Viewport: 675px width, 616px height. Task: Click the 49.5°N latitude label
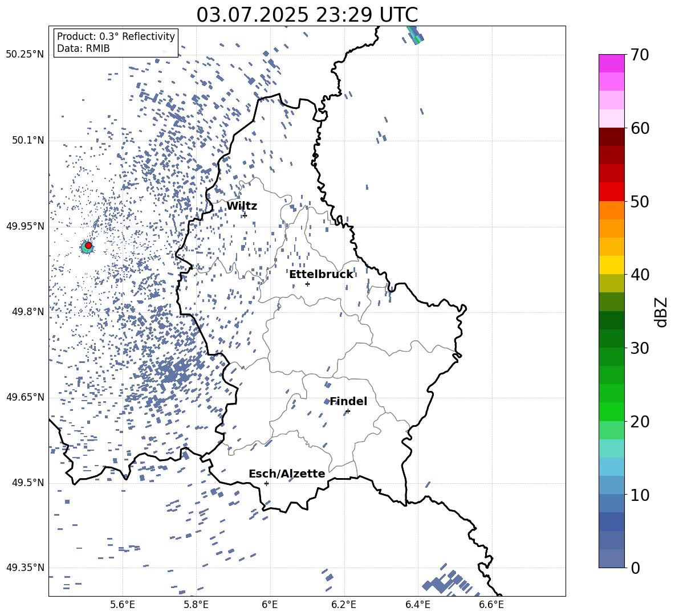[27, 483]
